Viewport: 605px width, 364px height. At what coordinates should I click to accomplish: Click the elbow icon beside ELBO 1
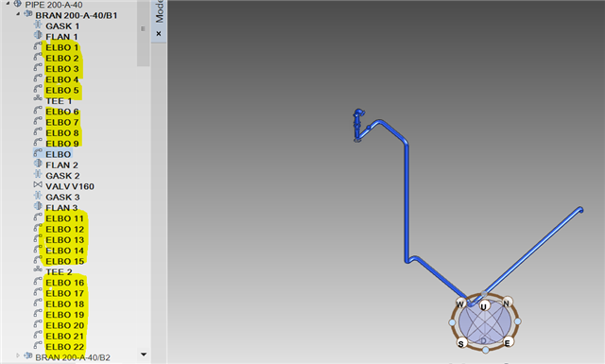click(x=38, y=46)
